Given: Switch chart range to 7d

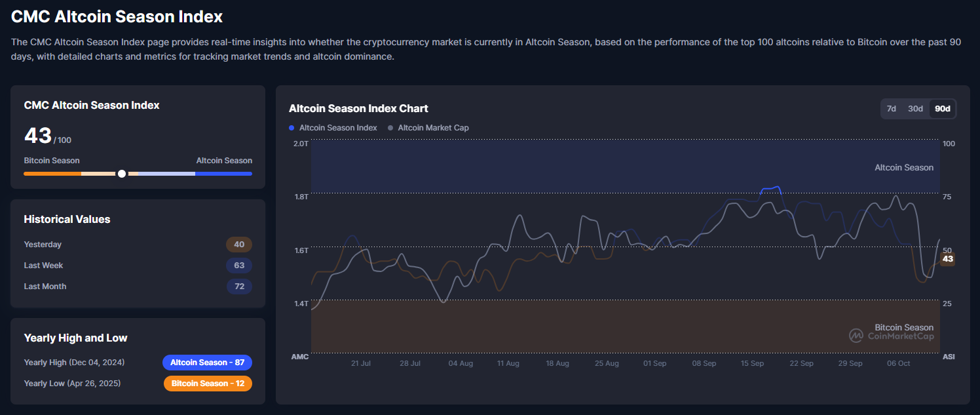Looking at the screenshot, I should pos(891,109).
